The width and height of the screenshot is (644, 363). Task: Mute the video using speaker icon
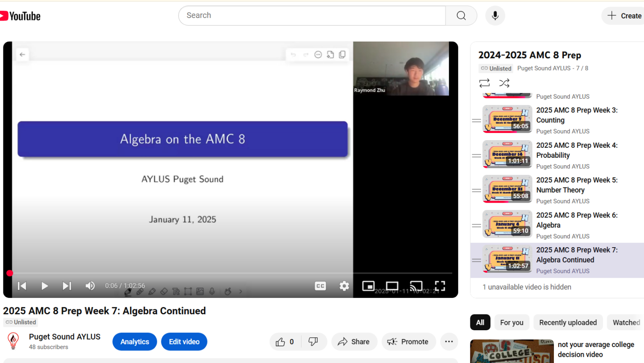90,286
